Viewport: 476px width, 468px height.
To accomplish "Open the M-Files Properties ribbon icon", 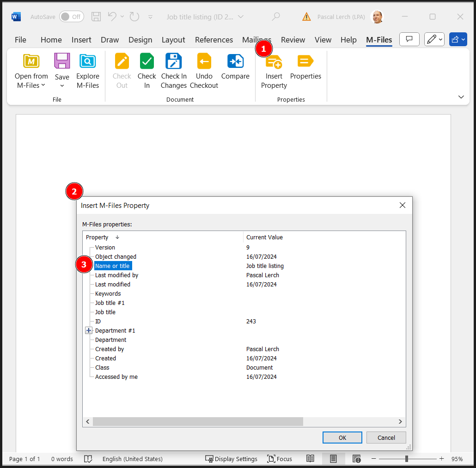I will tap(305, 61).
